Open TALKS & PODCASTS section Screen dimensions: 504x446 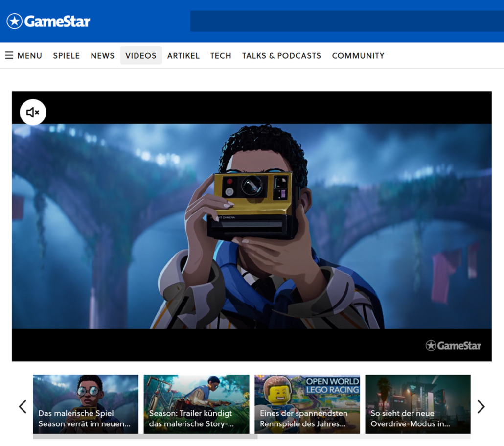tap(281, 56)
